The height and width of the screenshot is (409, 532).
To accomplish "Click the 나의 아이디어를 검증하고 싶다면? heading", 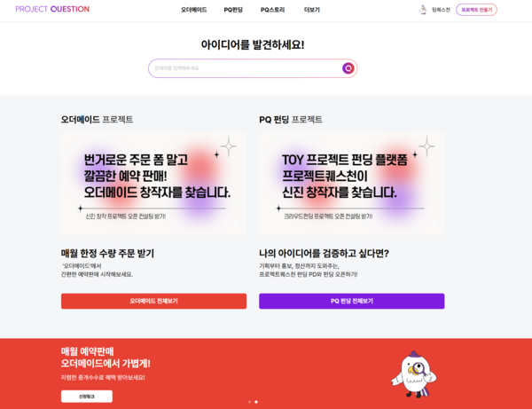I will 324,253.
